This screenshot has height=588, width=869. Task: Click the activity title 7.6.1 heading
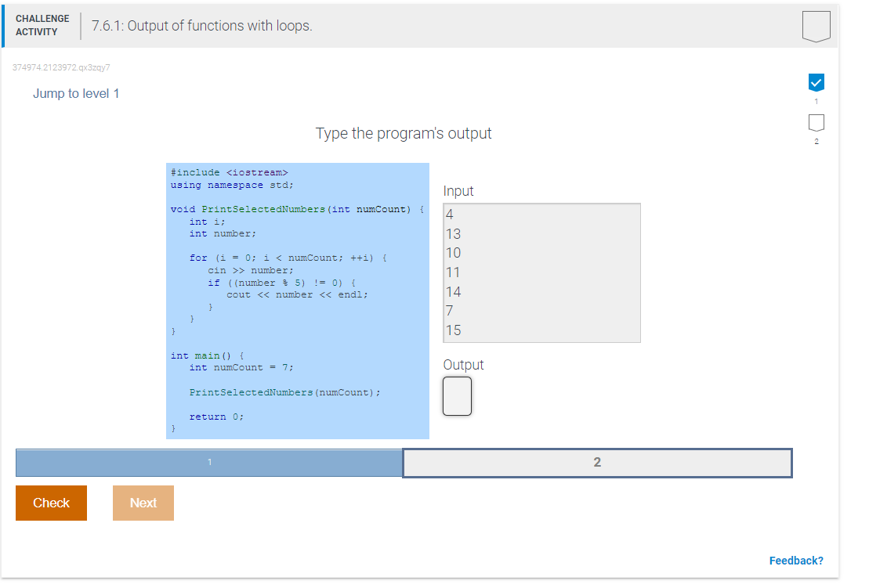click(201, 26)
